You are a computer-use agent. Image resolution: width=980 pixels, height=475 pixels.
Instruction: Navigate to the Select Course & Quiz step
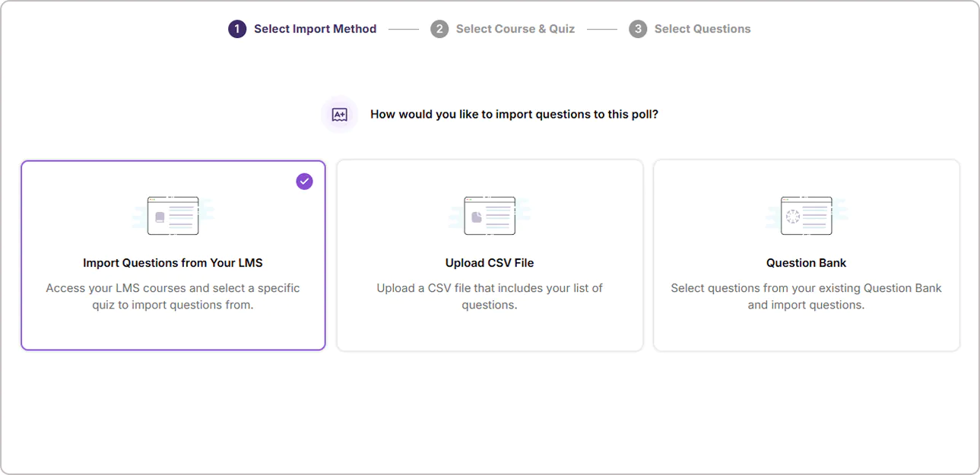[x=515, y=28]
